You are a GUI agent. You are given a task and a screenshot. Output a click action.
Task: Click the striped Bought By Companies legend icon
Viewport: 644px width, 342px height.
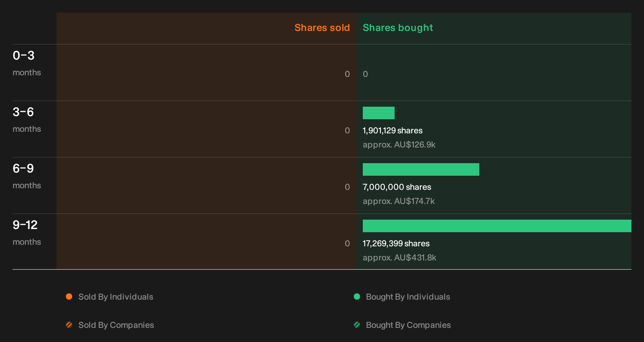pos(357,325)
